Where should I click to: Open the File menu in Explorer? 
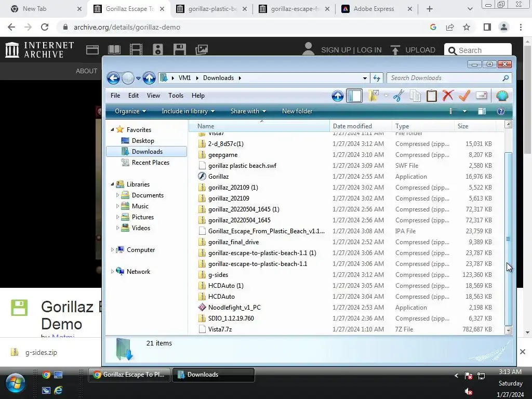click(115, 96)
